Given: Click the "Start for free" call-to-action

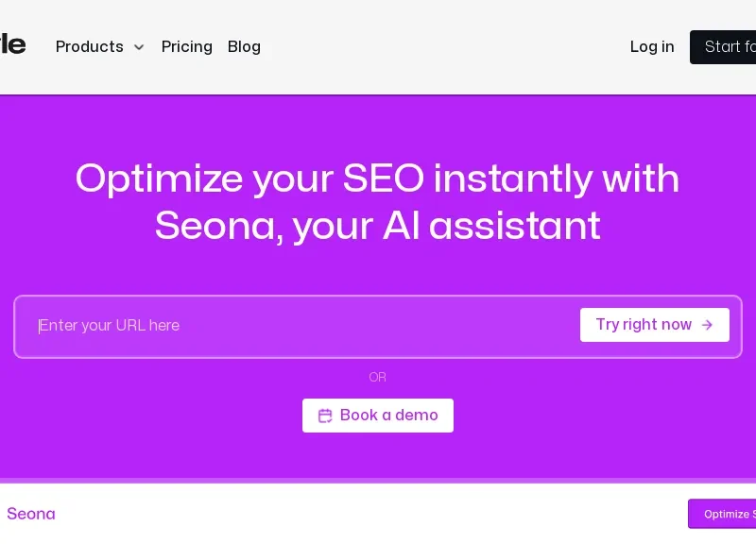Looking at the screenshot, I should click(x=732, y=46).
